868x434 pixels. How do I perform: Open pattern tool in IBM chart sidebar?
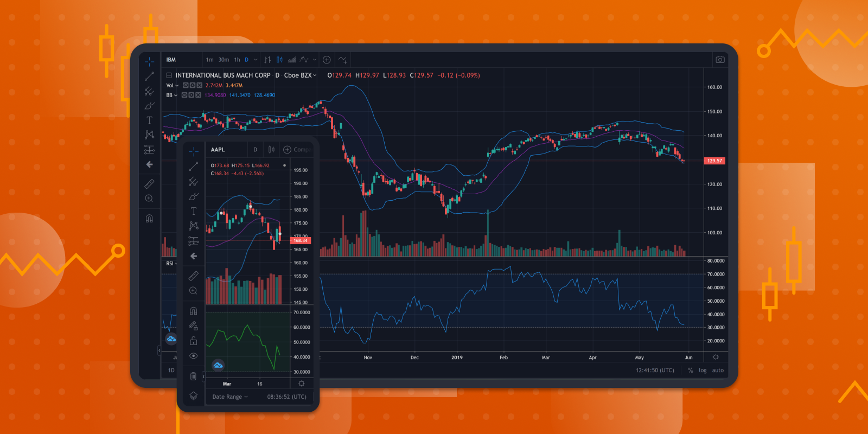point(149,135)
